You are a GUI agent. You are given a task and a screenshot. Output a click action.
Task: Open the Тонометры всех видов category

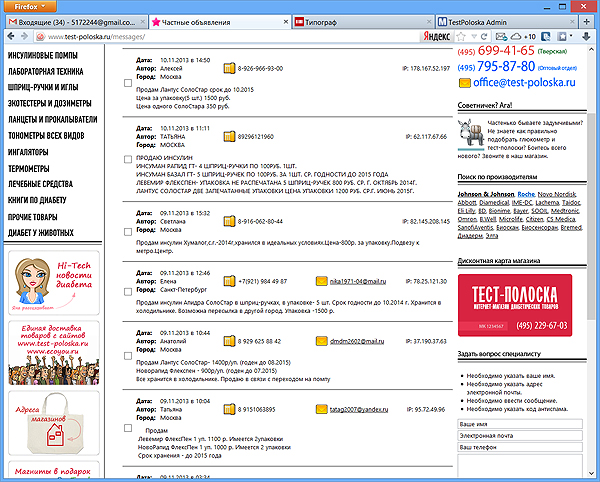(x=46, y=135)
